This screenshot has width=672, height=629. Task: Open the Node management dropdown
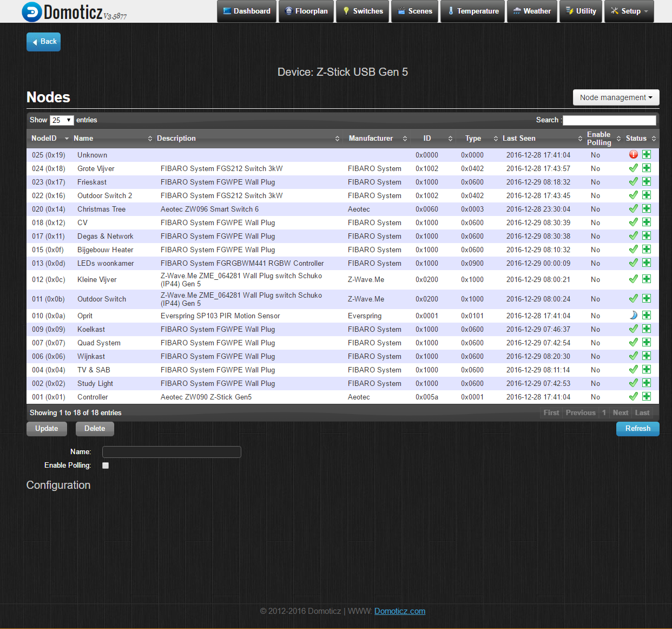(x=616, y=97)
